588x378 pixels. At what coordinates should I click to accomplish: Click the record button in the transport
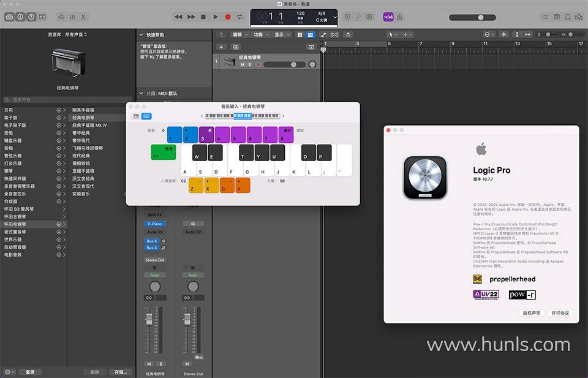(x=228, y=17)
